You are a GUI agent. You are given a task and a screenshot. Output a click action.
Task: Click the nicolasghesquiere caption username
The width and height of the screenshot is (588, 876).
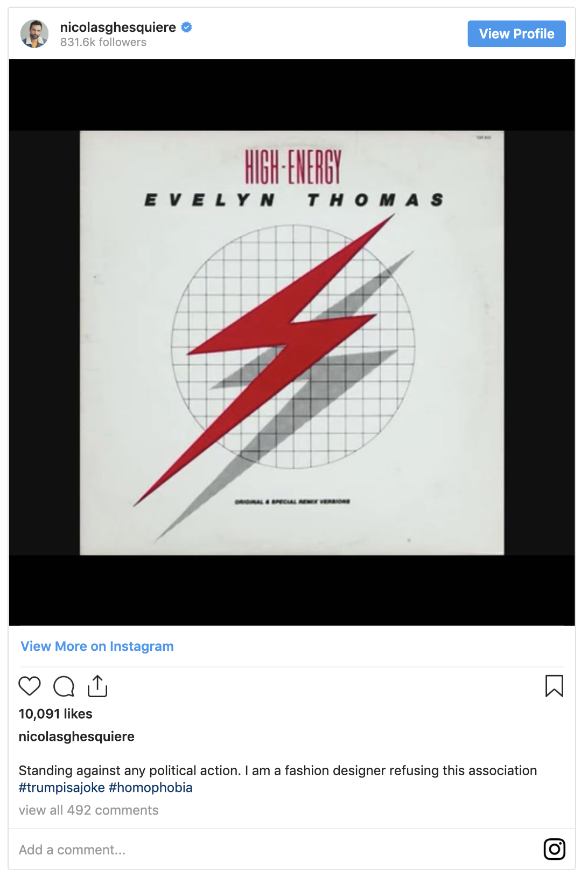pos(76,736)
